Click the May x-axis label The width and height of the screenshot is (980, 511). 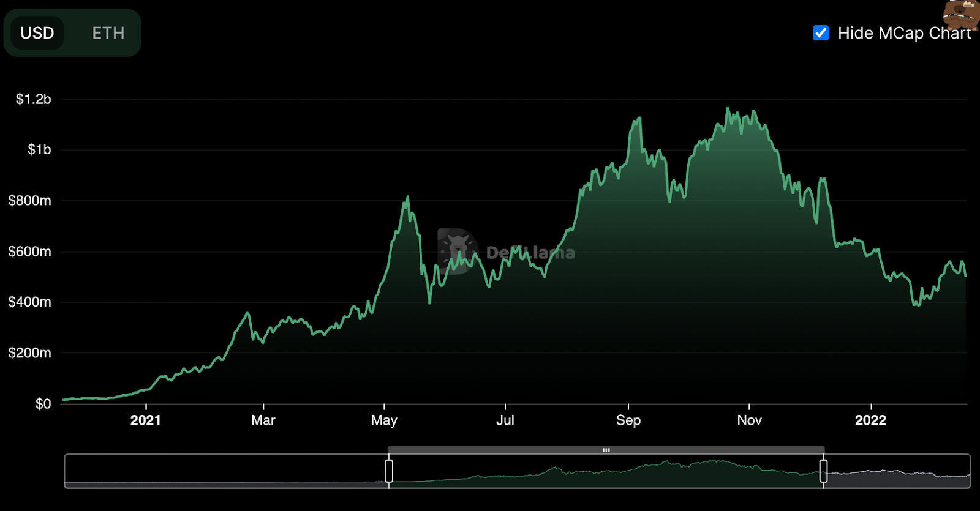[384, 420]
